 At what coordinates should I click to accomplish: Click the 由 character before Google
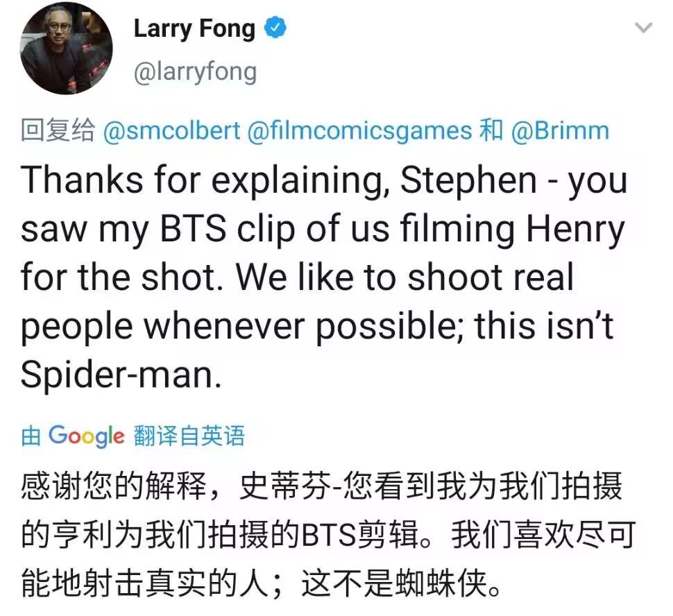pos(31,436)
